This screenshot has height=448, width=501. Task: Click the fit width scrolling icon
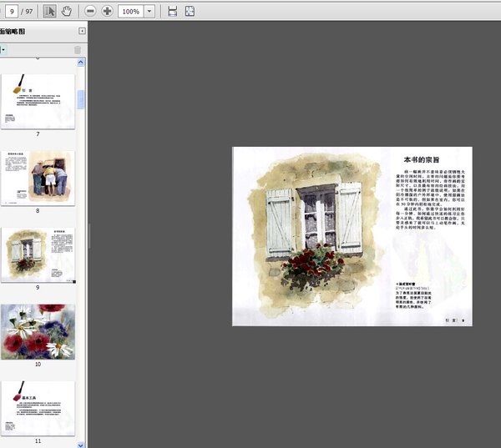coord(173,12)
